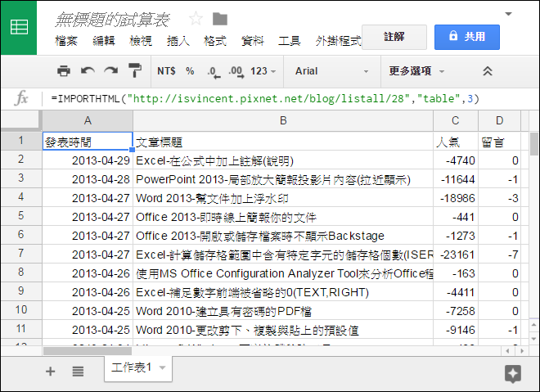The height and width of the screenshot is (392, 540).
Task: Open the account dropdown arrow at top right
Action: (508, 14)
